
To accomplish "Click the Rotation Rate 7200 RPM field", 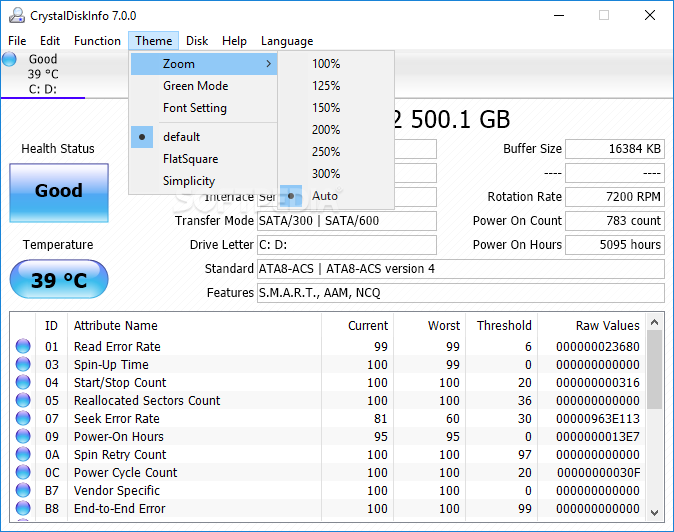I will 615,197.
